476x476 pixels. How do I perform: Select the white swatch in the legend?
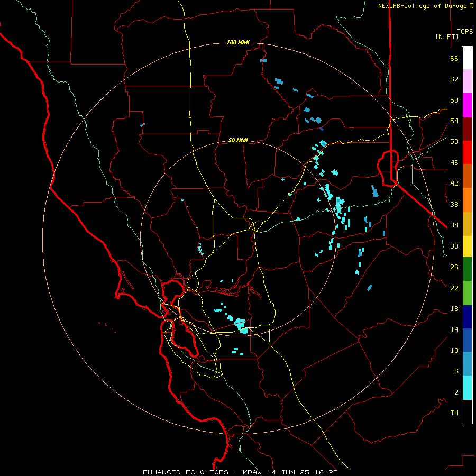pyautogui.click(x=467, y=58)
